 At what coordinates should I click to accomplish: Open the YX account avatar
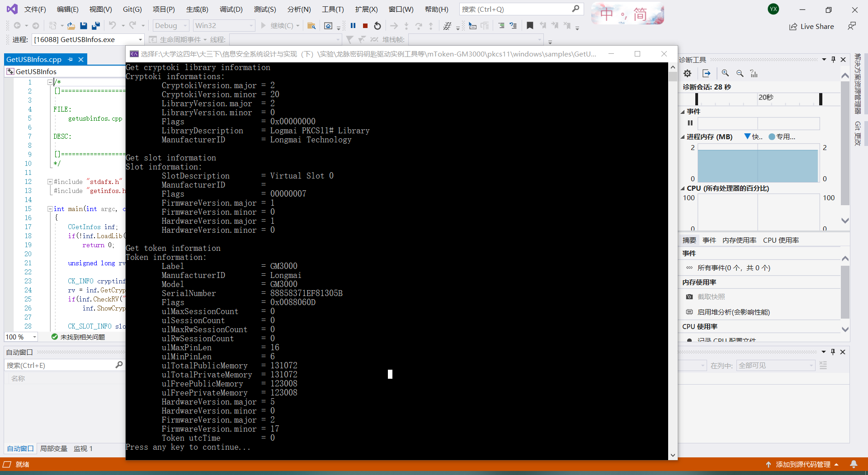pyautogui.click(x=774, y=9)
